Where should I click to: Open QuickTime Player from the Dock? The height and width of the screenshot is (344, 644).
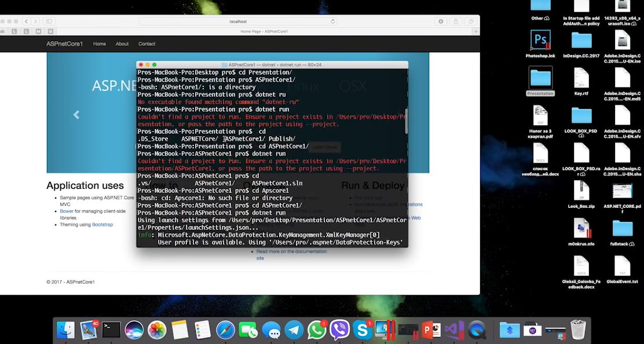click(477, 330)
